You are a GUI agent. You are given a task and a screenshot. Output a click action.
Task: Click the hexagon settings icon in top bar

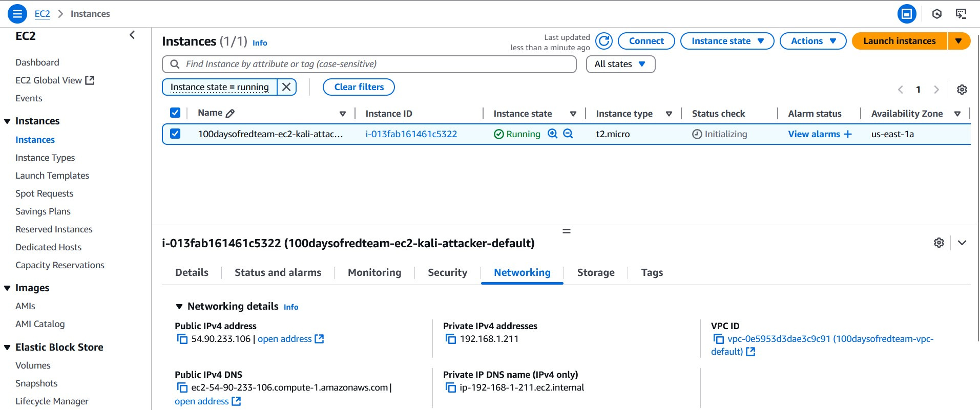pos(936,14)
